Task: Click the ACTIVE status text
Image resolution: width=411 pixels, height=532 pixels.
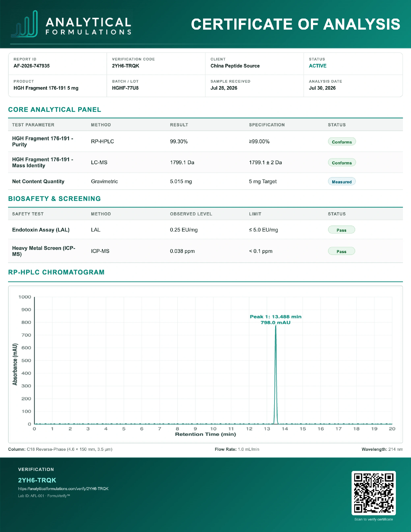Action: 318,66
